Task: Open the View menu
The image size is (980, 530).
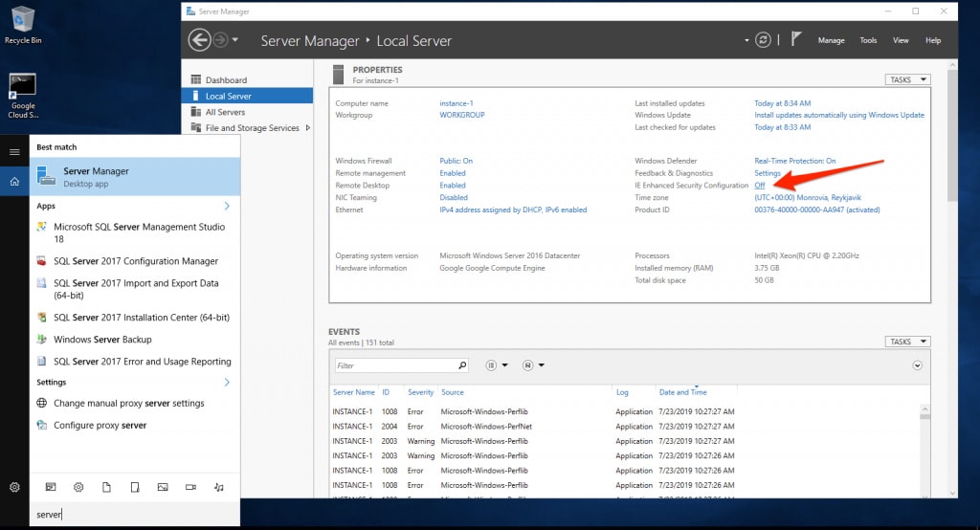Action: (x=900, y=40)
